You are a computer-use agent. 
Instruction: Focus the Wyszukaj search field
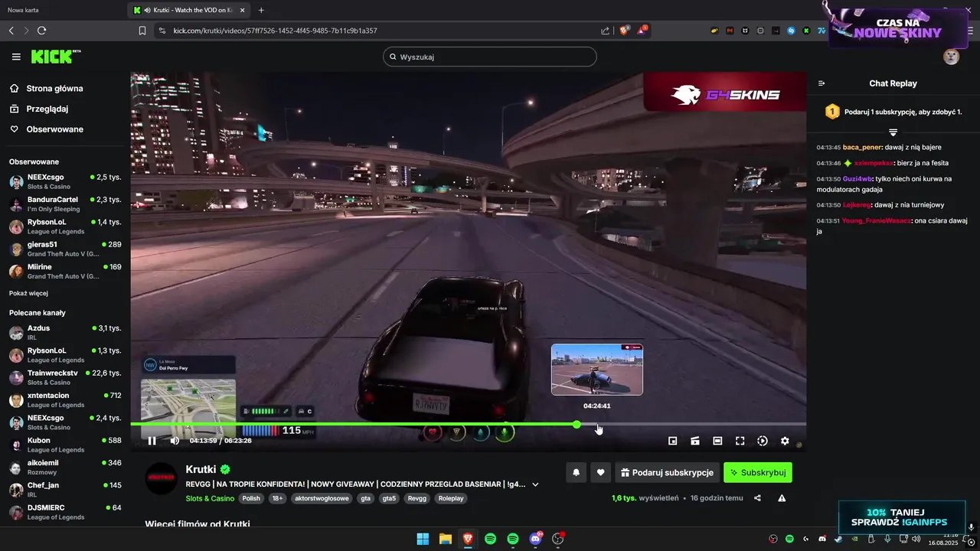(x=490, y=57)
